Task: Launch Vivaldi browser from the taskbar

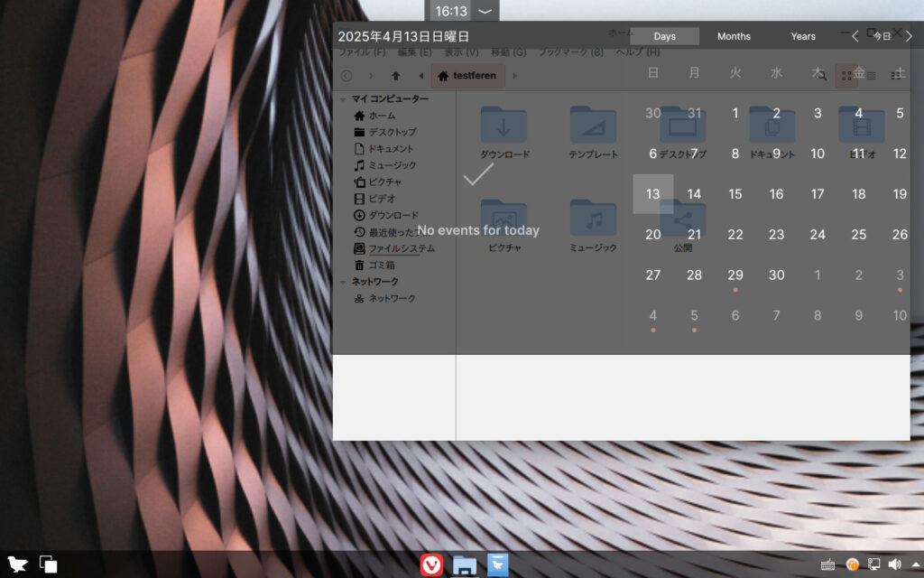Action: (431, 565)
